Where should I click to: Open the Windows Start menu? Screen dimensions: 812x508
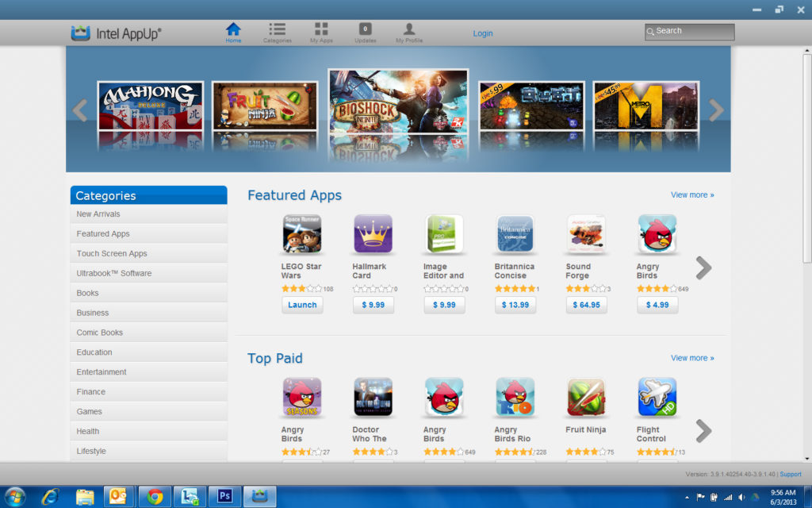click(x=14, y=497)
